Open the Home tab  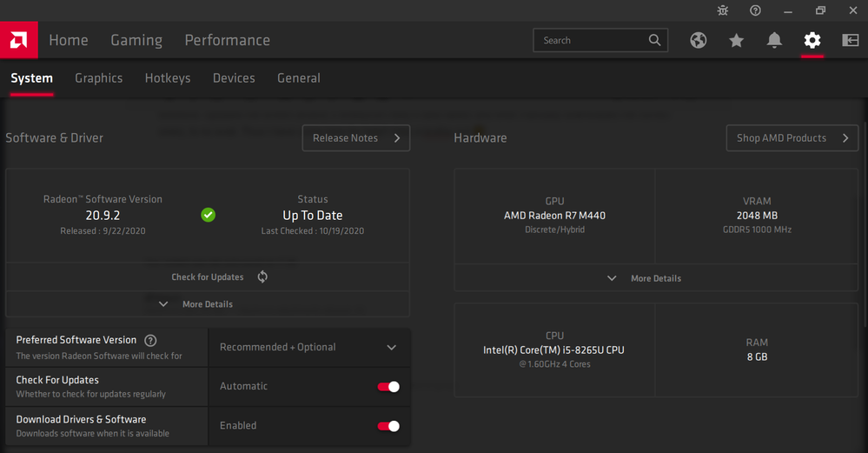click(69, 40)
